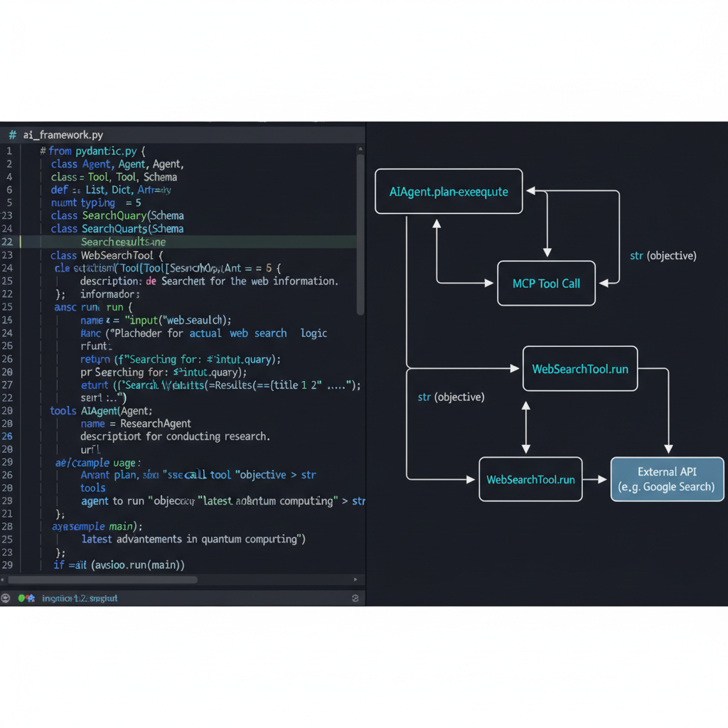Click the horizontal scrollbar right arrow
This screenshot has height=728, width=728.
coord(355,579)
